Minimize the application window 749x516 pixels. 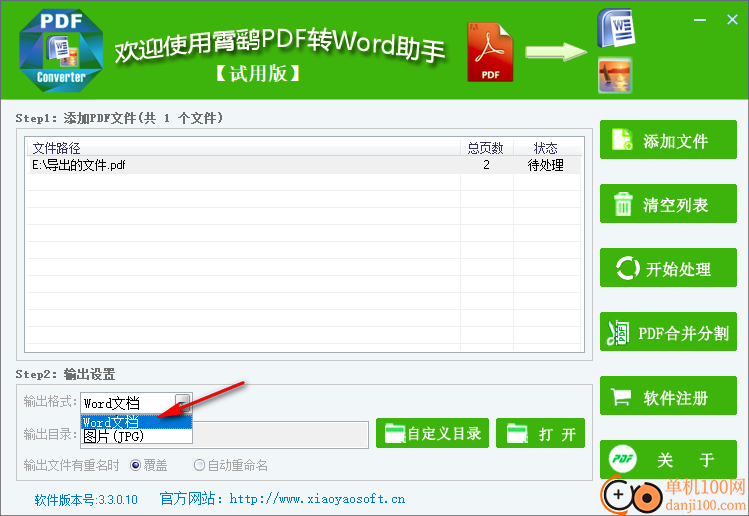pos(700,20)
